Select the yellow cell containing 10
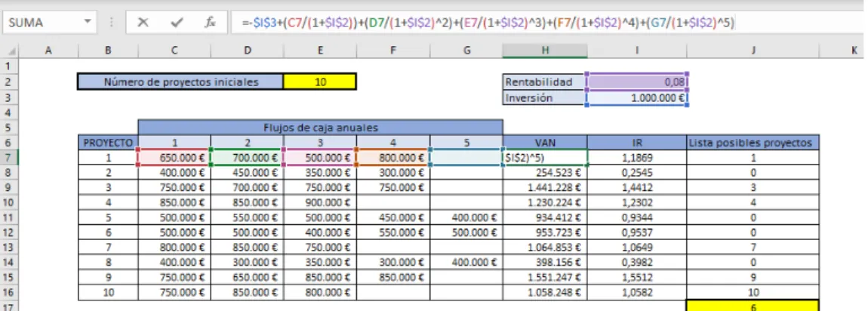Viewport: 868px width, 311px height. point(320,82)
